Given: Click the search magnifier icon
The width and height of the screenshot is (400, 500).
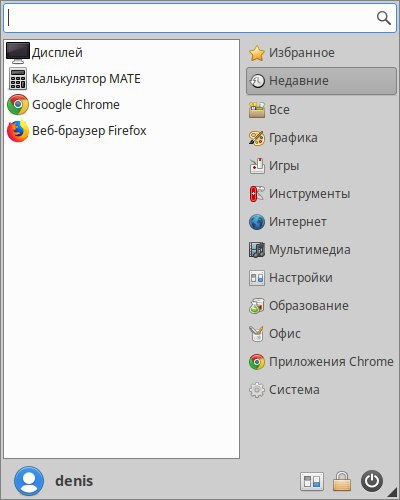Looking at the screenshot, I should point(384,18).
